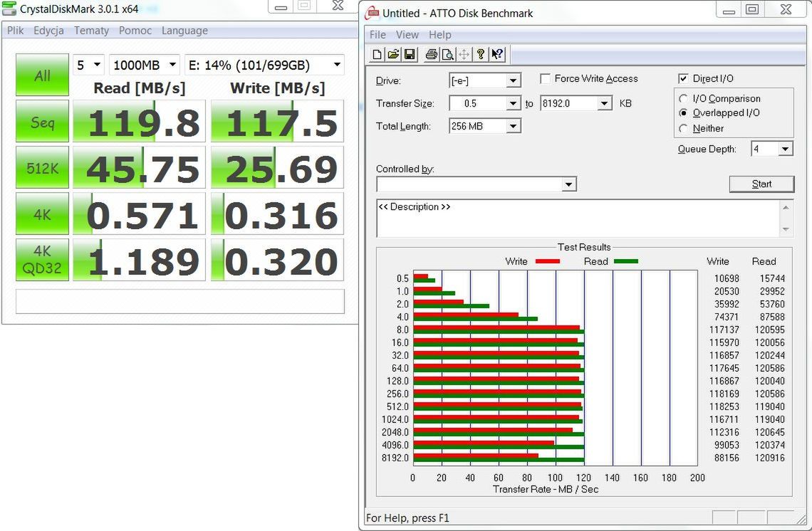812x531 pixels.
Task: Click the Print icon in ATTO toolbar
Action: click(x=431, y=54)
